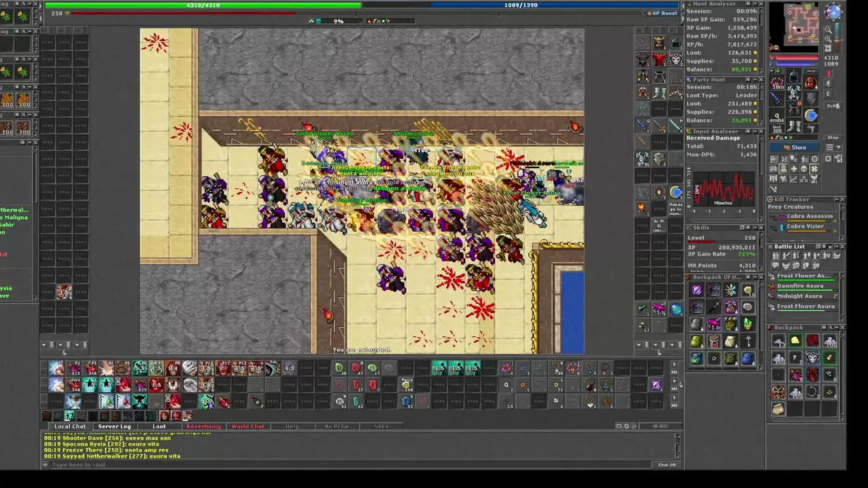Image resolution: width=868 pixels, height=488 pixels.
Task: Select the beige bag in the Backpack panel
Action: (x=778, y=409)
